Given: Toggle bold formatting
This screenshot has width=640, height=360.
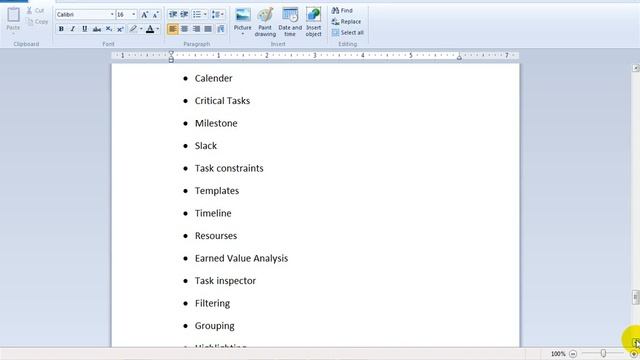Looking at the screenshot, I should click(61, 29).
